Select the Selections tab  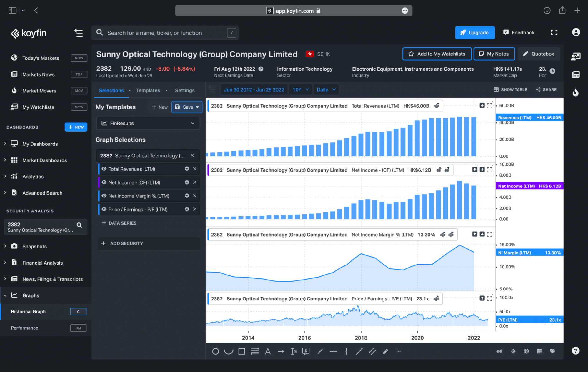click(111, 90)
